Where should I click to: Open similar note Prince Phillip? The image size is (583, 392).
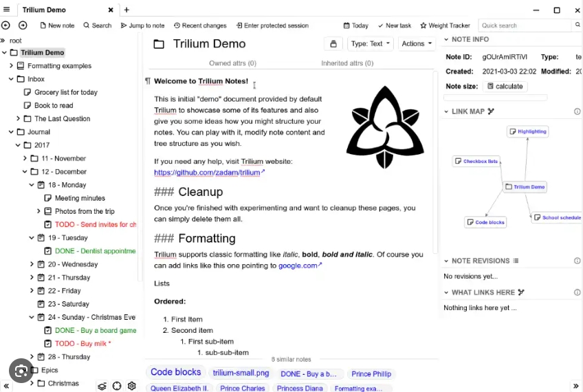tap(371, 374)
